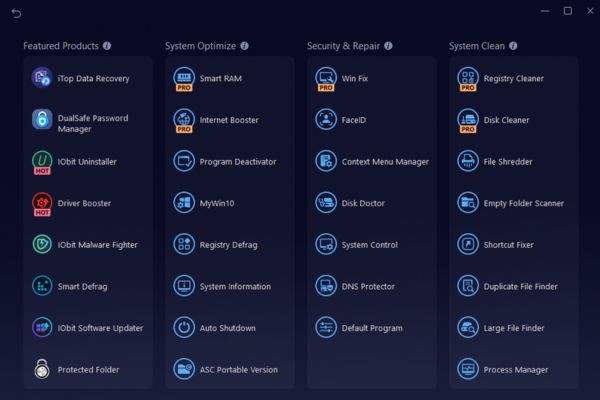Launch the IObit Software Updater icon

pyautogui.click(x=42, y=328)
